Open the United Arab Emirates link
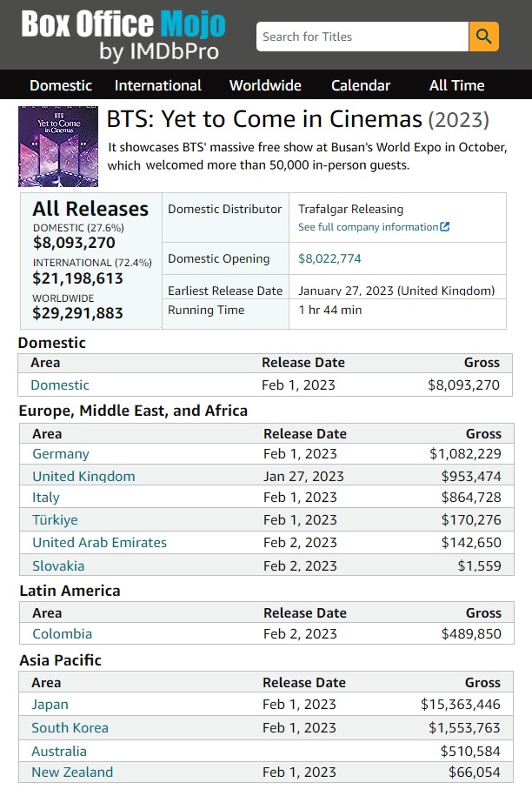Screen dimensions: 532x796 point(99,542)
